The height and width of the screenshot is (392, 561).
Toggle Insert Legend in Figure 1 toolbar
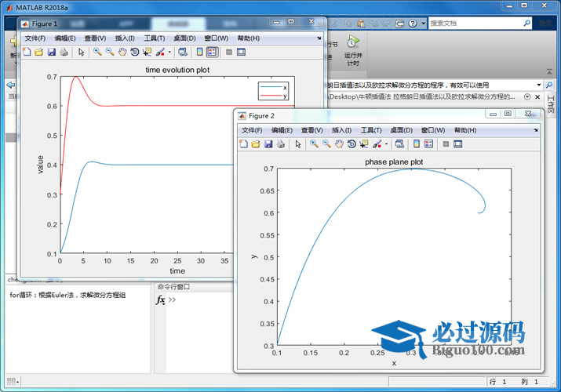click(x=212, y=53)
